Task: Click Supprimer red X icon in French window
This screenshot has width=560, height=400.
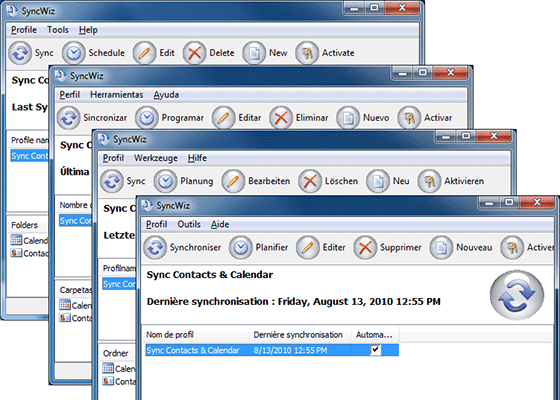Action: pos(365,248)
